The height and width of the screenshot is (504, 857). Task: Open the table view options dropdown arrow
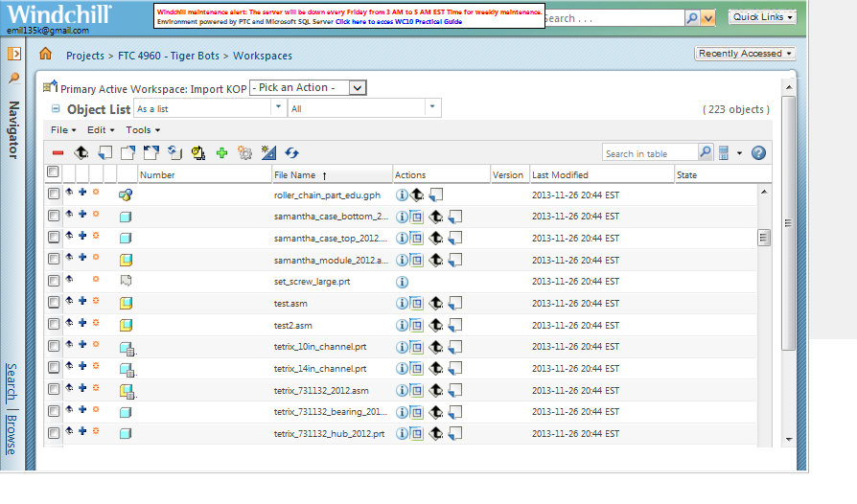739,153
